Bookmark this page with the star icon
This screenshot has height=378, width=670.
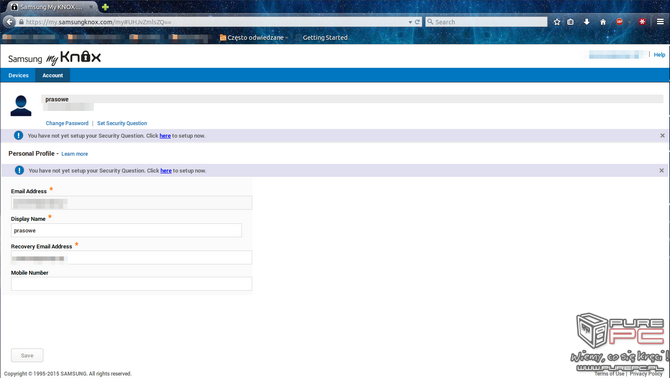pyautogui.click(x=557, y=22)
